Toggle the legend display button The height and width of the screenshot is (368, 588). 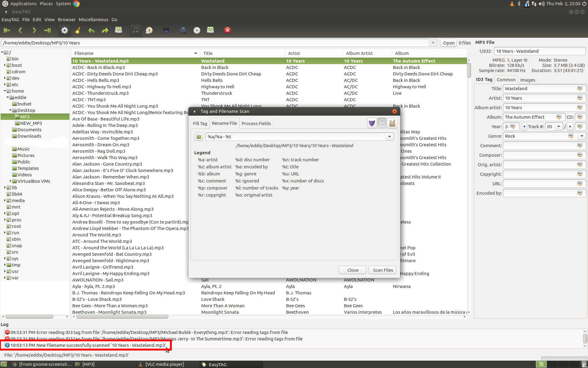click(x=382, y=123)
